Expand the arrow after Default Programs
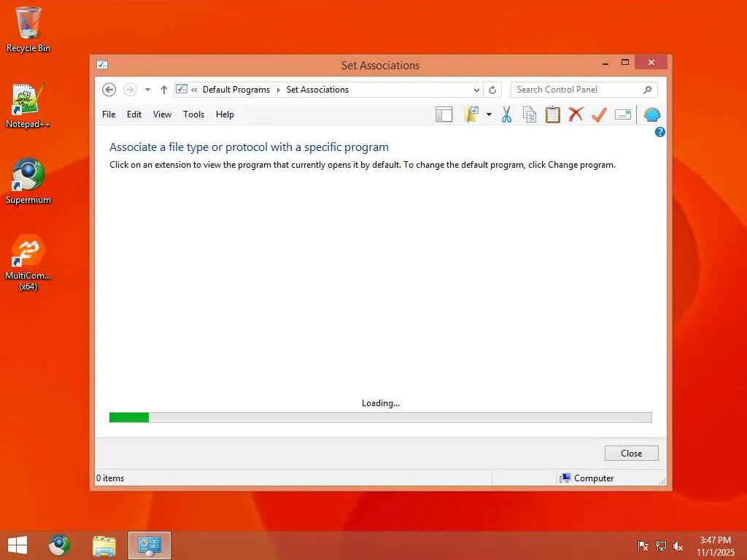 [x=278, y=90]
